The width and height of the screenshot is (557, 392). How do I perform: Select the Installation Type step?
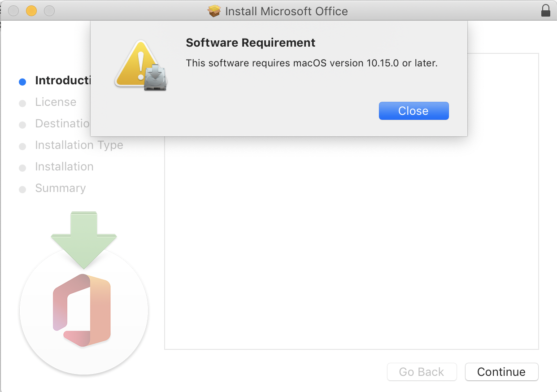(x=79, y=145)
